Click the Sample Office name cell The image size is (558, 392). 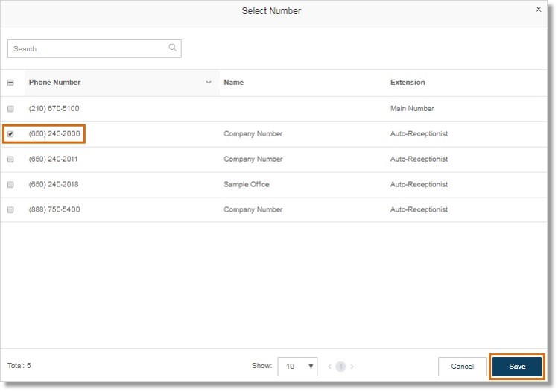click(247, 184)
